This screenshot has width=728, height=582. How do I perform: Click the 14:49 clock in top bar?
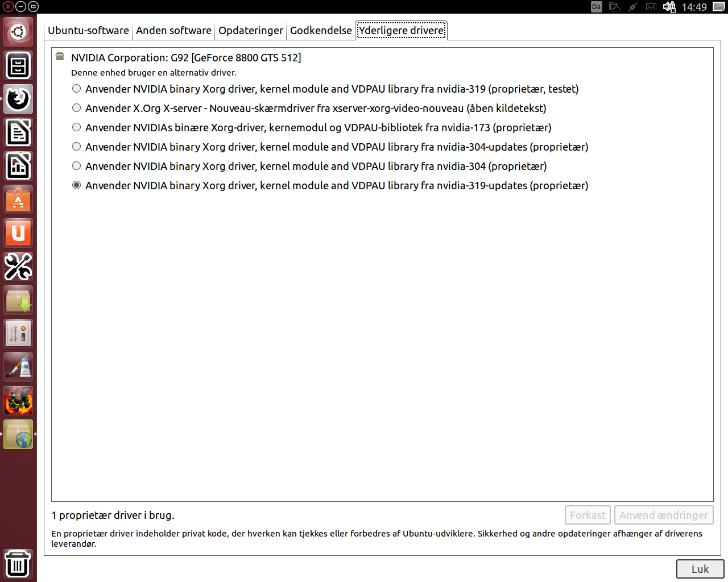(694, 7)
